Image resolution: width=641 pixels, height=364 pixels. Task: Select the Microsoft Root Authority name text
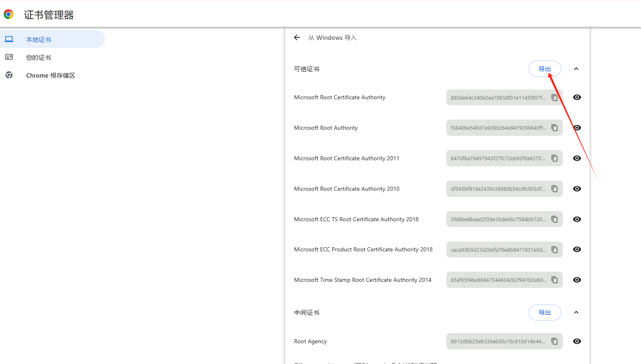[326, 128]
